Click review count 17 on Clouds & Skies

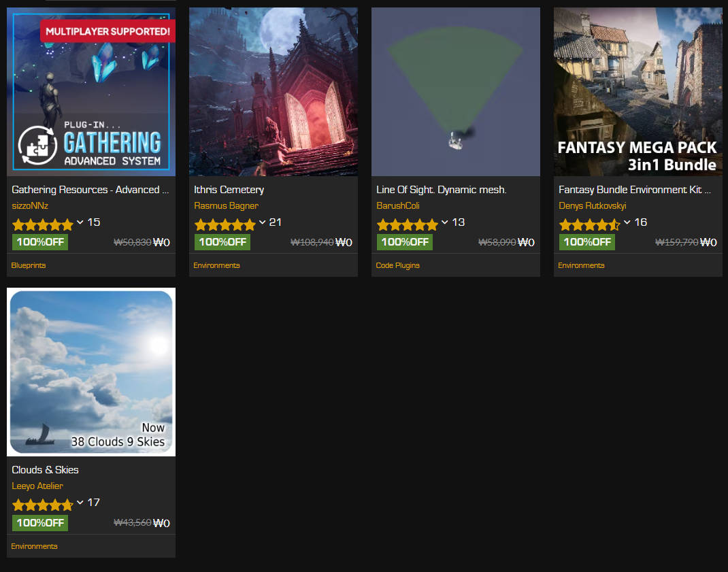click(94, 503)
